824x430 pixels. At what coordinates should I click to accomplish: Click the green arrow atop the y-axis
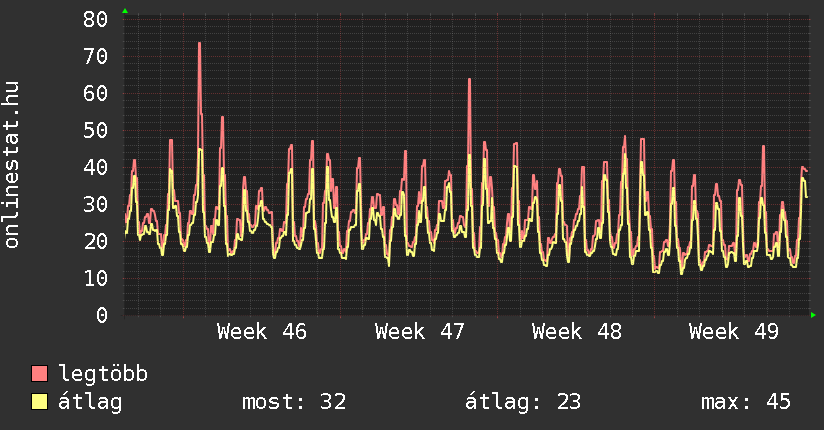point(124,11)
